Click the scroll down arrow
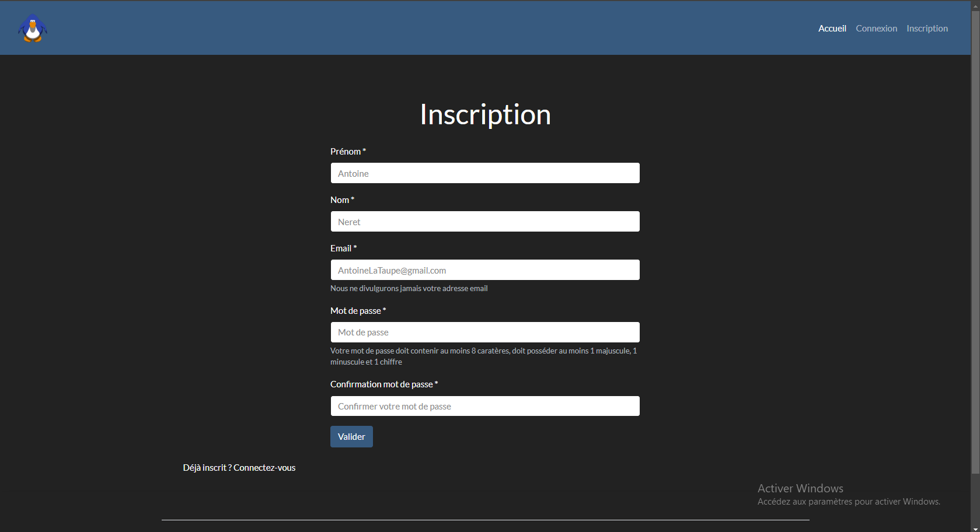980x532 pixels. tap(975, 528)
